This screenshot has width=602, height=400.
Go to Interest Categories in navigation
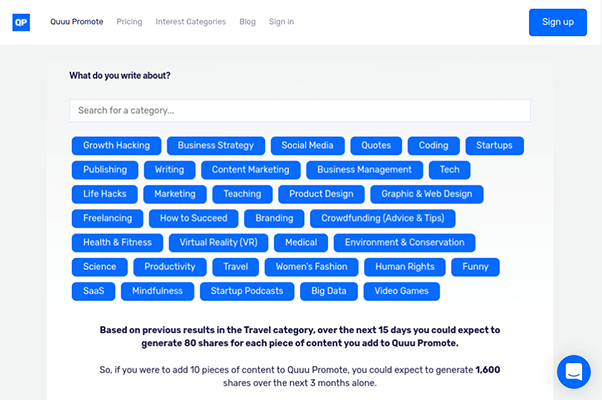(x=190, y=22)
